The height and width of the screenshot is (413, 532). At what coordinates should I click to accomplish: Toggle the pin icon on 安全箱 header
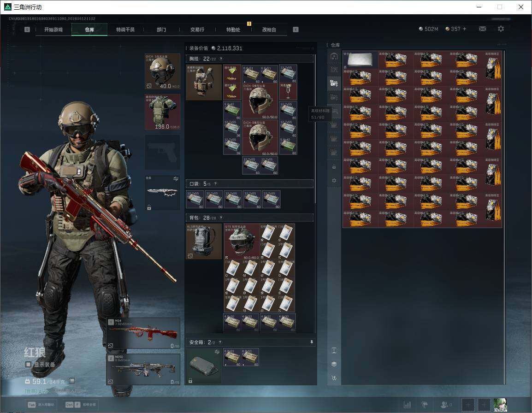312,342
